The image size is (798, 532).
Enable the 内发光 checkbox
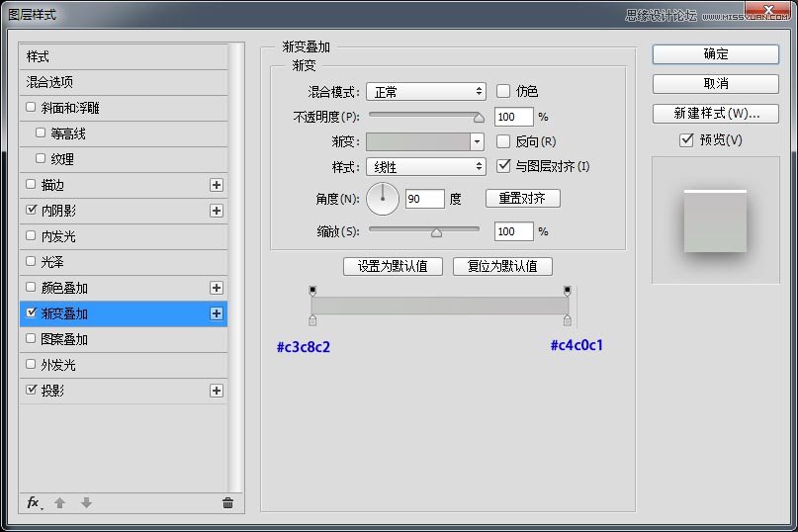pos(31,235)
